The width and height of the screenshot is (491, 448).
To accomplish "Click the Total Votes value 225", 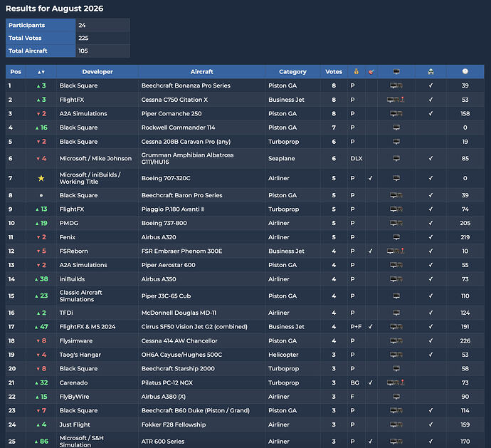I will pos(83,38).
